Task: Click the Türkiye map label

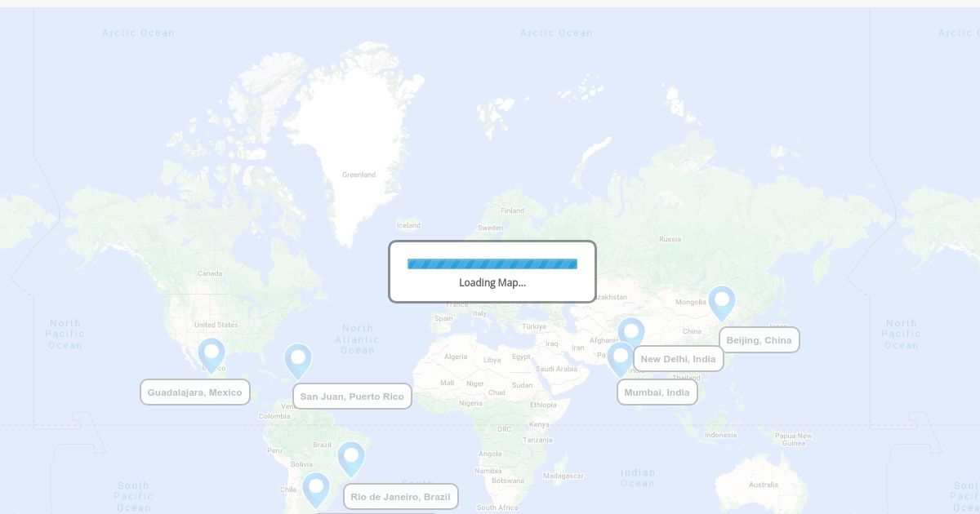Action: [534, 326]
